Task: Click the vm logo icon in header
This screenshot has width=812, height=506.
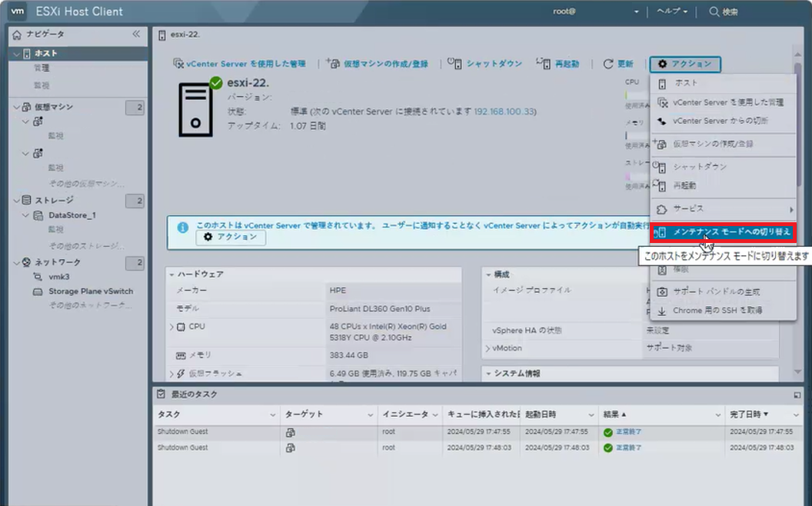Action: pos(17,11)
